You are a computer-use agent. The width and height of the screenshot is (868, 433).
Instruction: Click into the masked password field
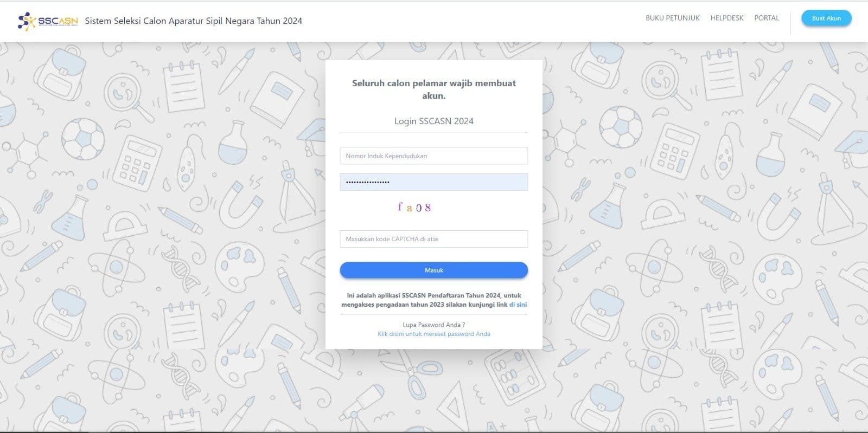point(433,182)
